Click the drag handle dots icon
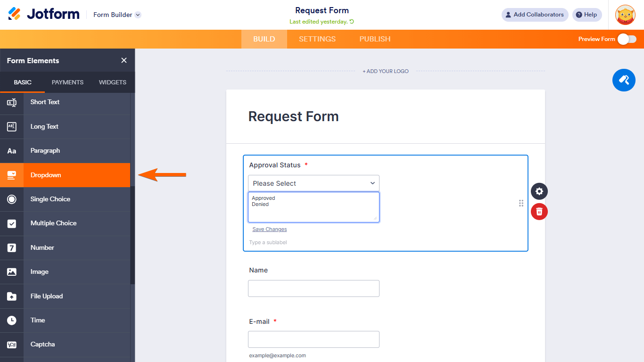Screen dimensions: 644x362 tap(521, 203)
